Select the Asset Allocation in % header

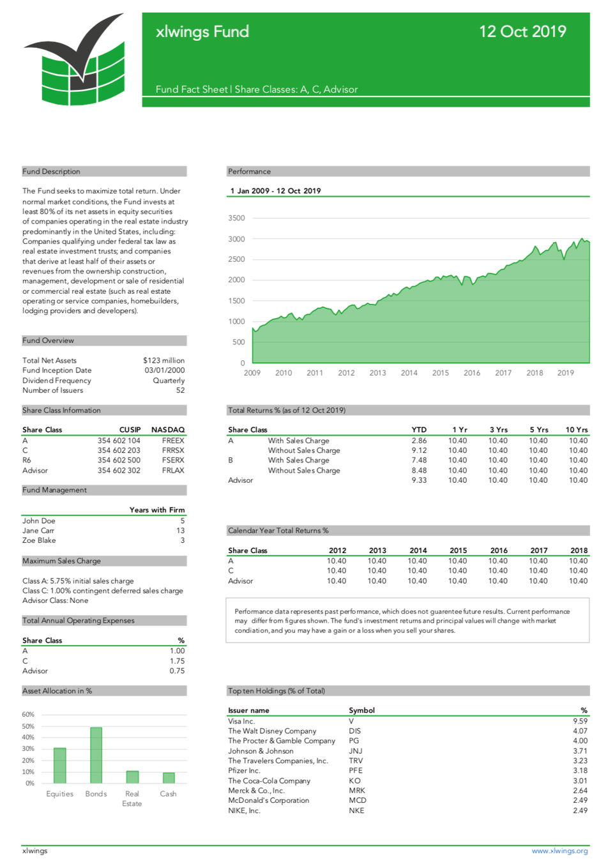105,690
